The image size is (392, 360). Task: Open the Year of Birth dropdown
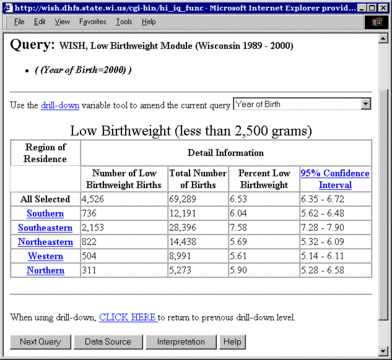[366, 104]
